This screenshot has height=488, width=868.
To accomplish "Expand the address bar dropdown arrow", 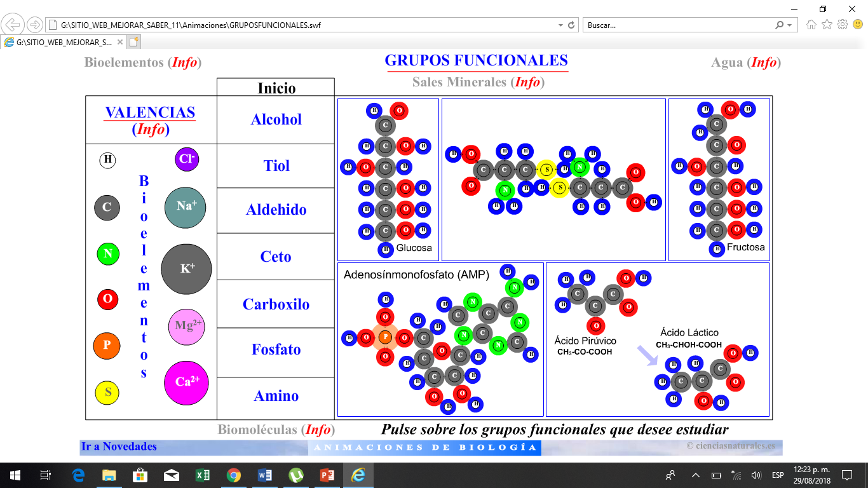I will pyautogui.click(x=560, y=25).
